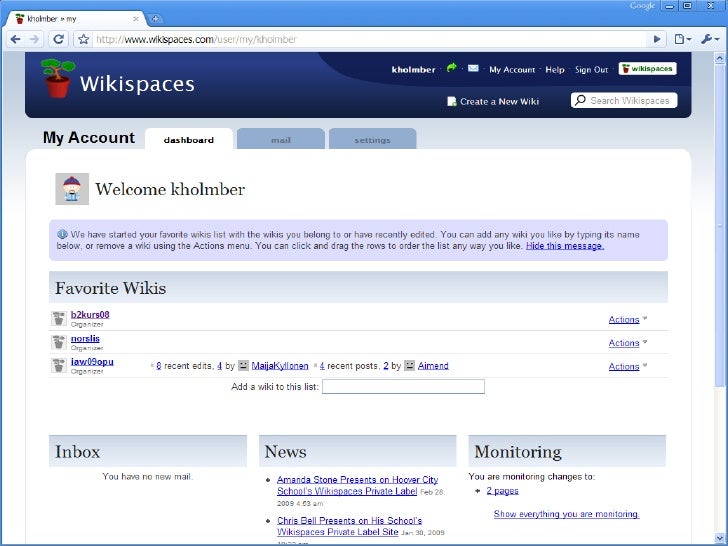This screenshot has height=546, width=728.
Task: Open the b2kurs08 wiki link
Action: (x=90, y=314)
